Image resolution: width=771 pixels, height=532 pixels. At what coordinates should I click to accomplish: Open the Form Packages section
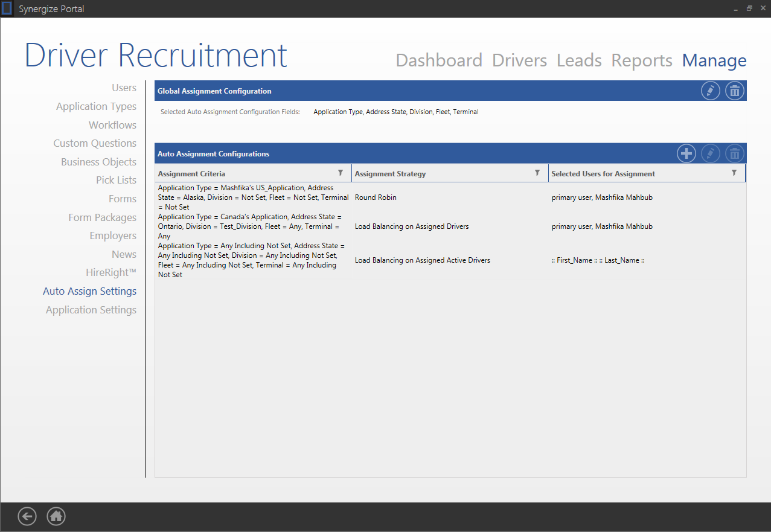click(x=102, y=217)
